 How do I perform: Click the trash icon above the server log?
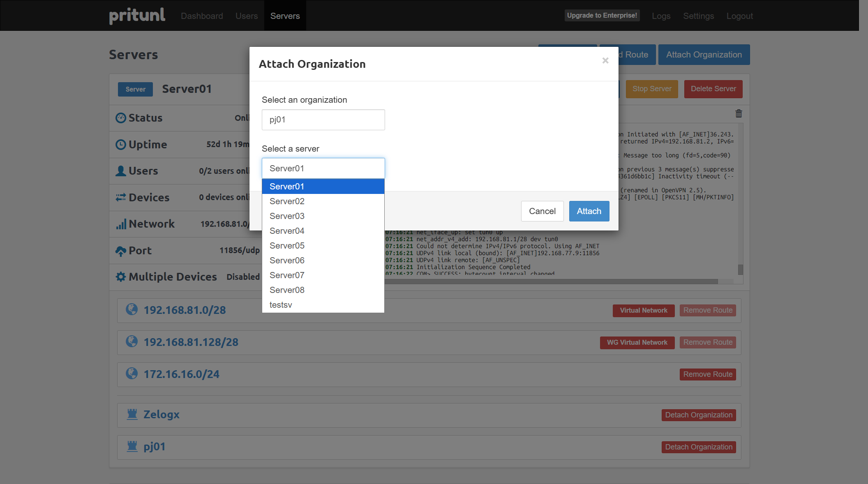pyautogui.click(x=739, y=113)
